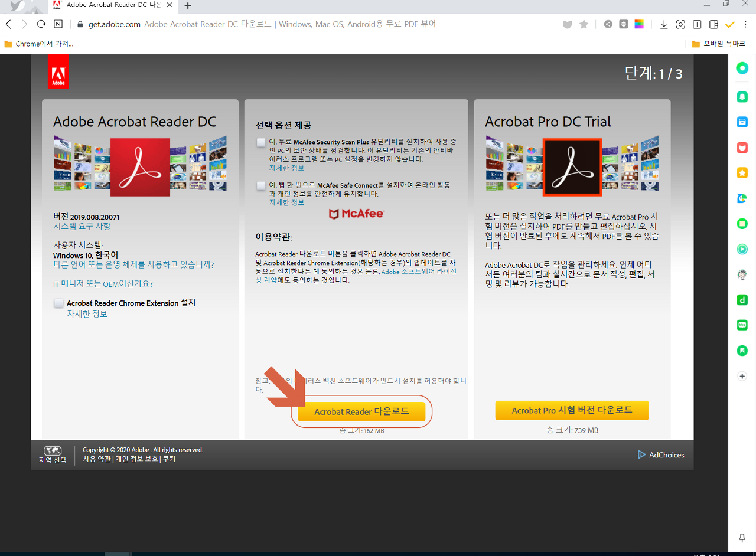Viewport: 756px width, 556px height.
Task: Bookmark this page with the star icon
Action: (584, 24)
